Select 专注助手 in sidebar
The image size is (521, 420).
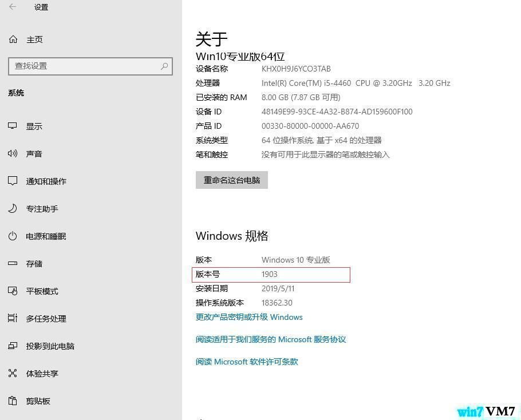pos(42,209)
